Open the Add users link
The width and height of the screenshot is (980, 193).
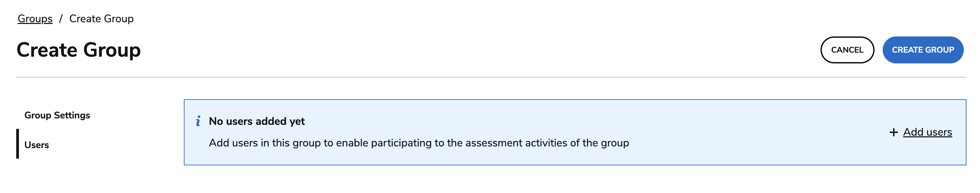(928, 132)
